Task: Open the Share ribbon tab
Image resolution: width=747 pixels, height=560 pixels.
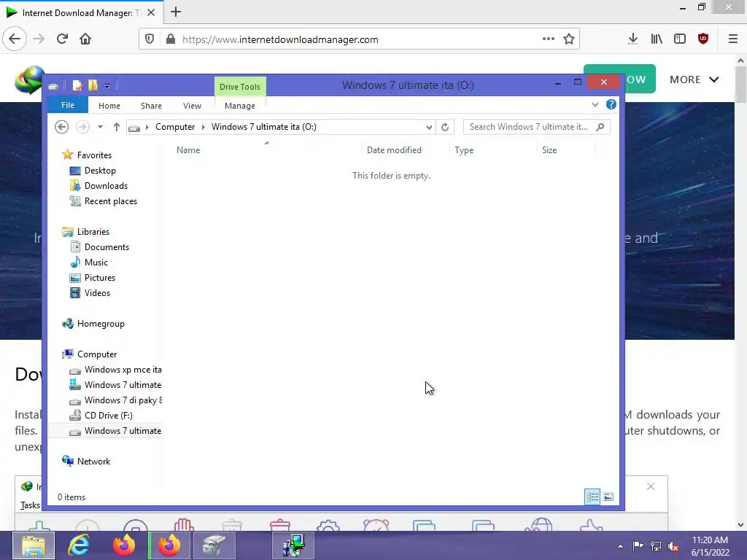Action: click(151, 106)
